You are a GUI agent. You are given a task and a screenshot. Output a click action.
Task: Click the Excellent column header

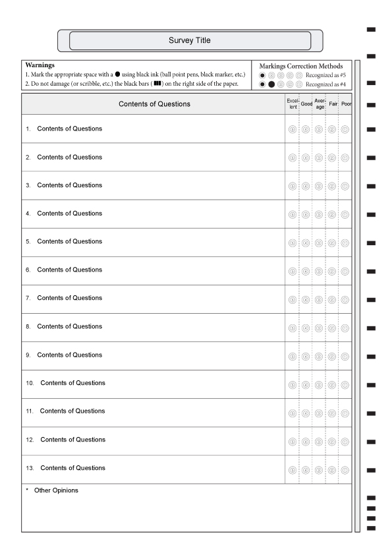(x=293, y=103)
